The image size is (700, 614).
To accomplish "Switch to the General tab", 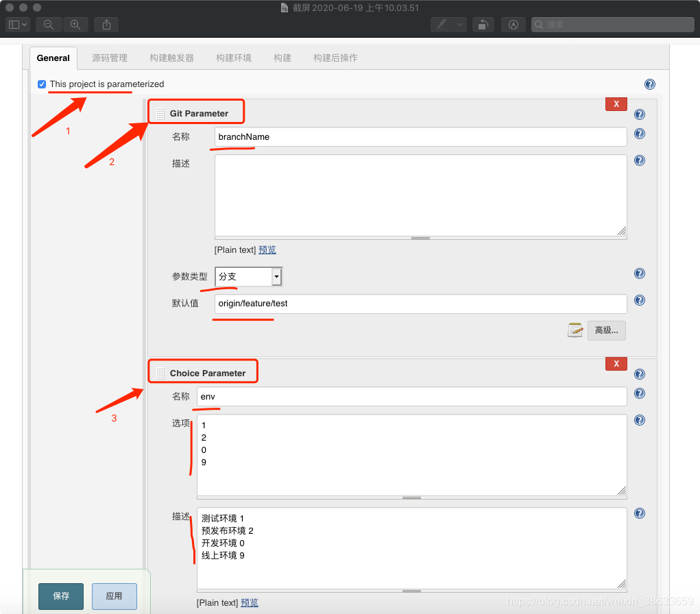I will (53, 58).
